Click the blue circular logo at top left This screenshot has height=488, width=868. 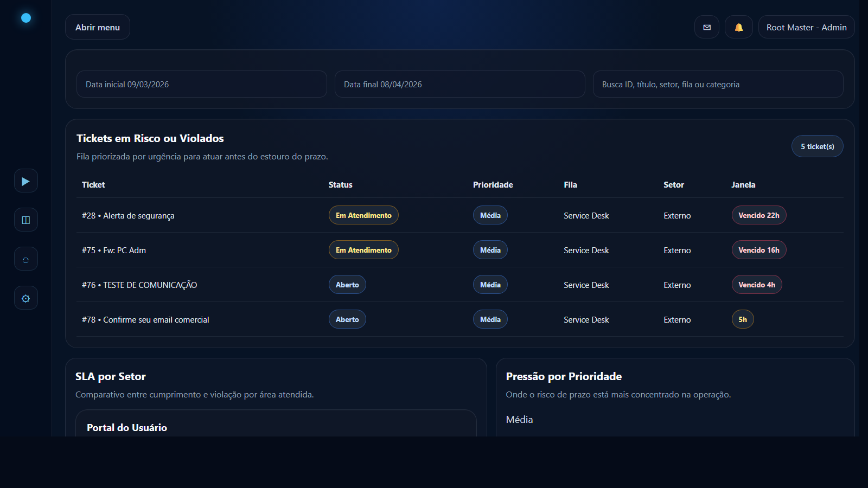[25, 17]
